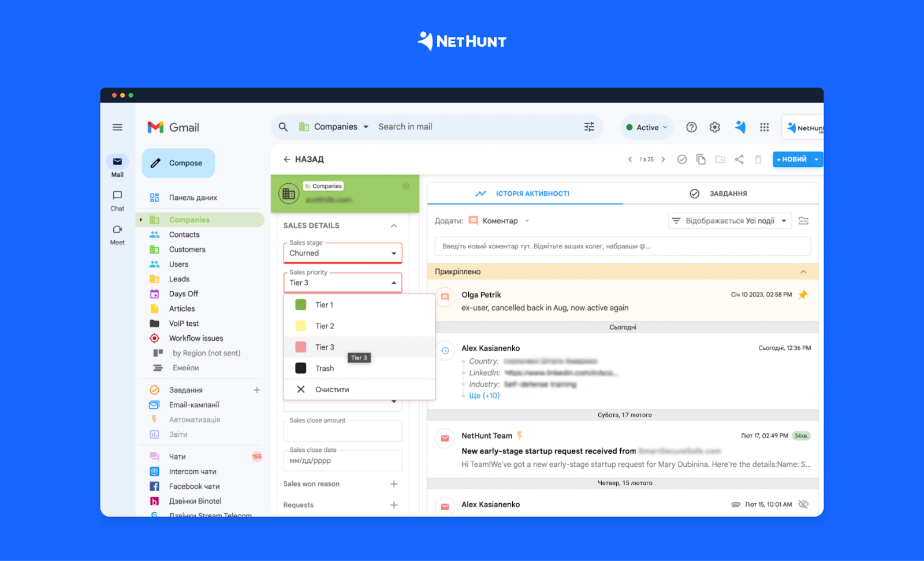
Task: Open the Help question mark icon
Action: (x=691, y=127)
